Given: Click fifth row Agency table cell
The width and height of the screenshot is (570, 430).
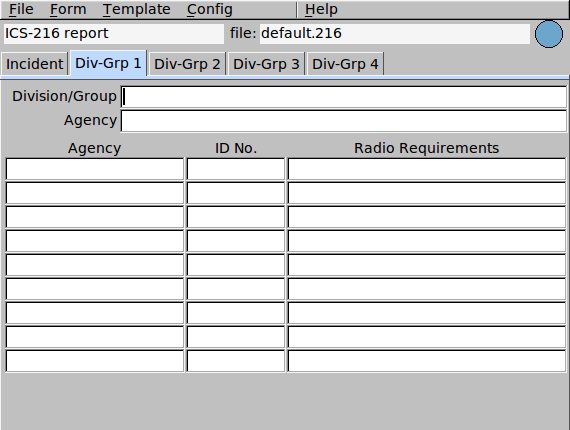Looking at the screenshot, I should (x=95, y=265).
